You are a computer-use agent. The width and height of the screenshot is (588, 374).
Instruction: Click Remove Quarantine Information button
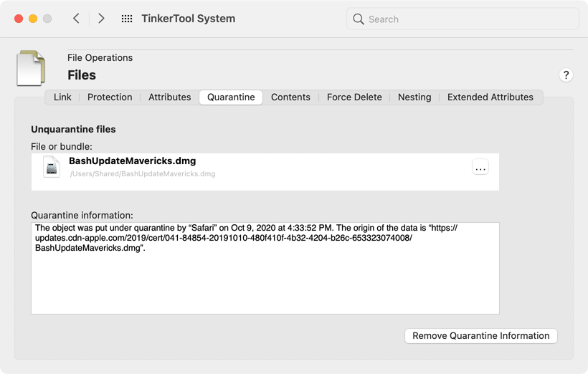pos(481,336)
